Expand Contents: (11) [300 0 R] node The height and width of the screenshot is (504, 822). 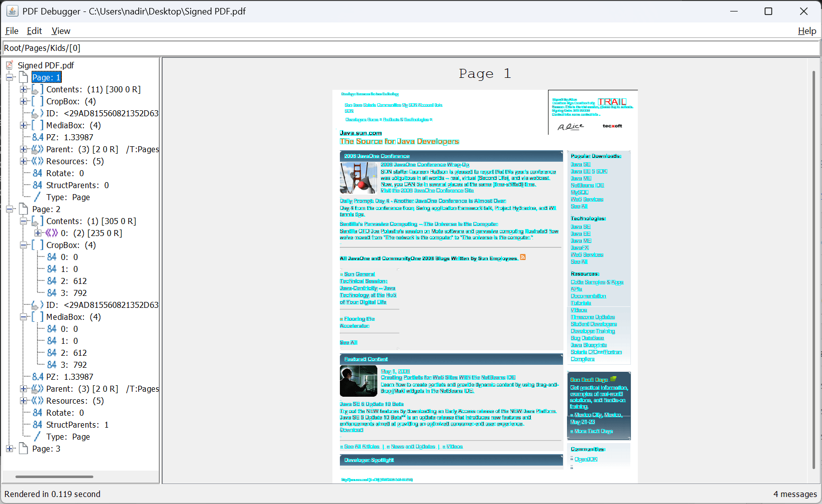coord(23,89)
